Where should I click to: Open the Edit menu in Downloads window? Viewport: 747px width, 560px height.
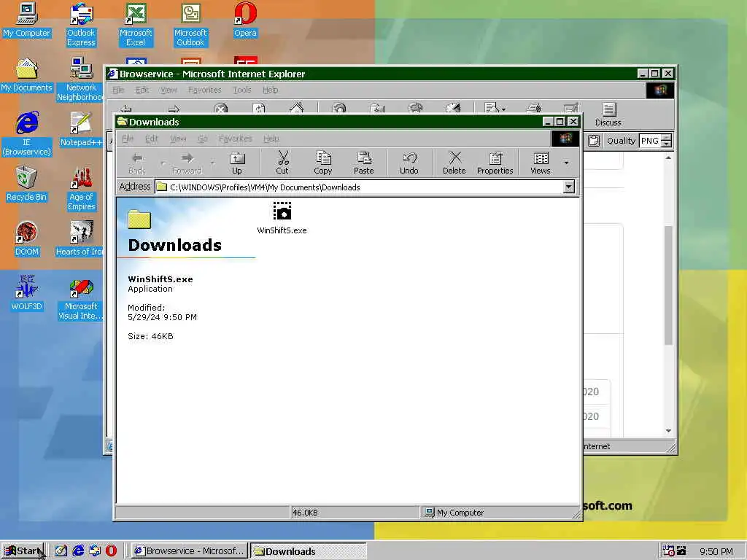click(152, 139)
